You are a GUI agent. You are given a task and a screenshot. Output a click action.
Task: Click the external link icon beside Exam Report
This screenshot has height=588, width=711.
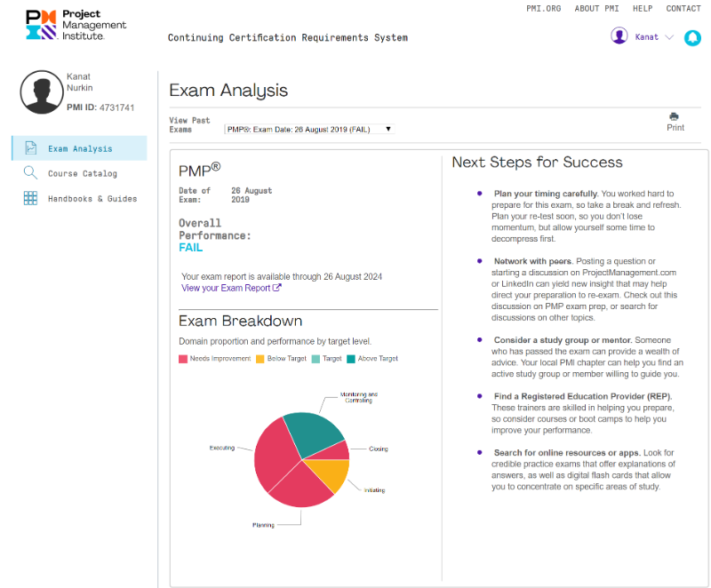pyautogui.click(x=277, y=288)
